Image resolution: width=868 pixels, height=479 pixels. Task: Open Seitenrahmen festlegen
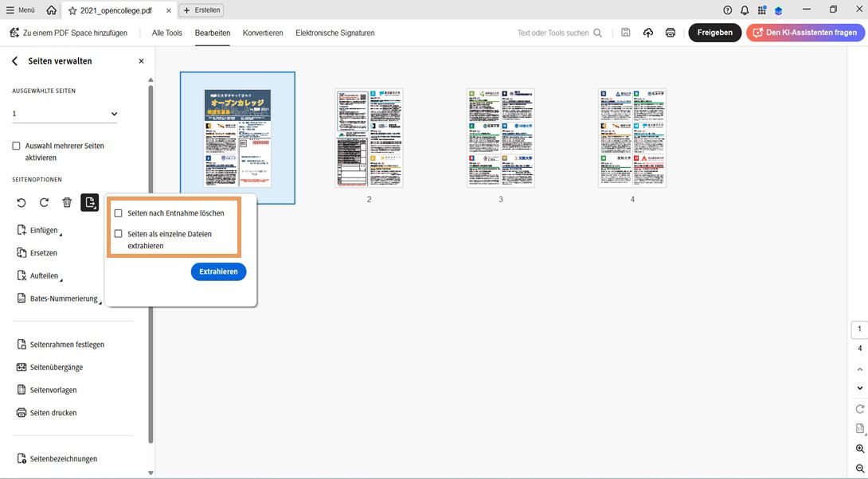(x=61, y=344)
